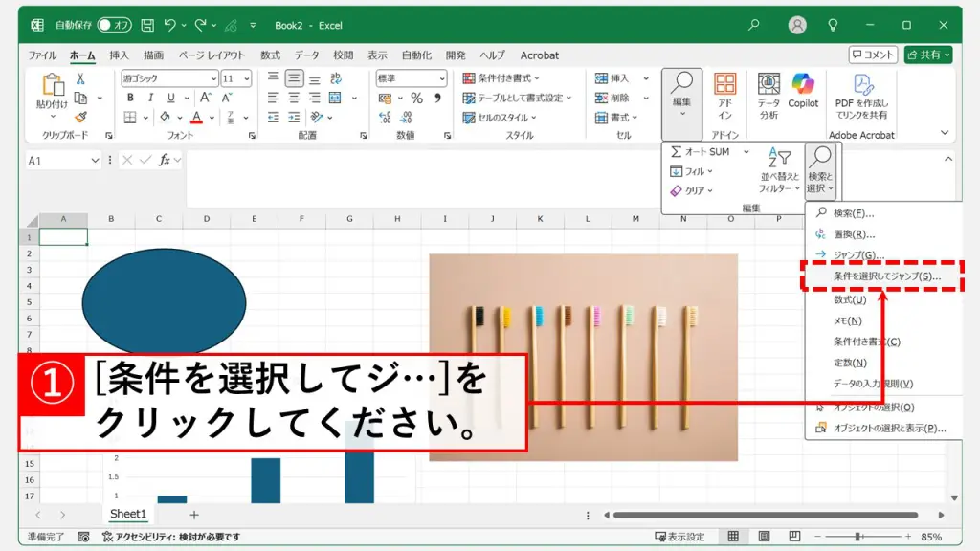Click the 共有 (Share) button
Image resolution: width=980 pixels, height=551 pixels.
[x=927, y=55]
